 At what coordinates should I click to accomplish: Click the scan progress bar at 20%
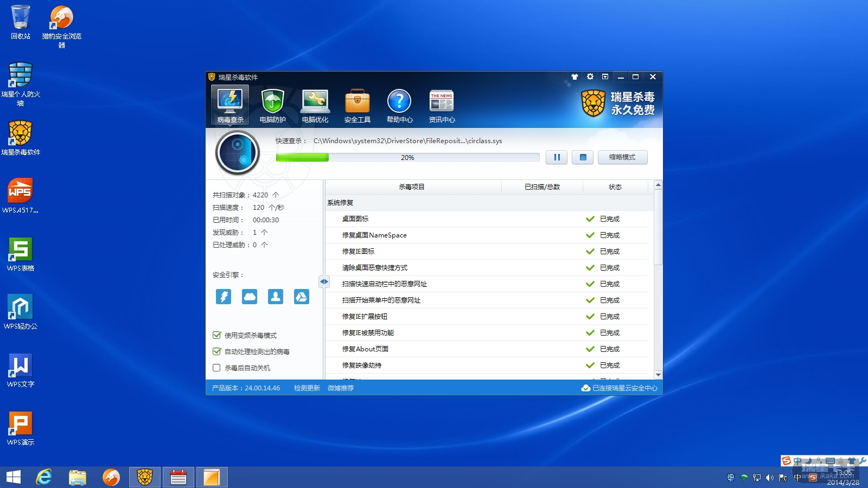[407, 157]
